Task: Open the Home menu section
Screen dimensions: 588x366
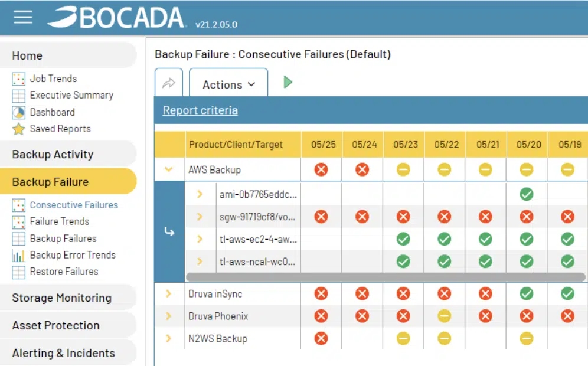Action: [x=68, y=55]
